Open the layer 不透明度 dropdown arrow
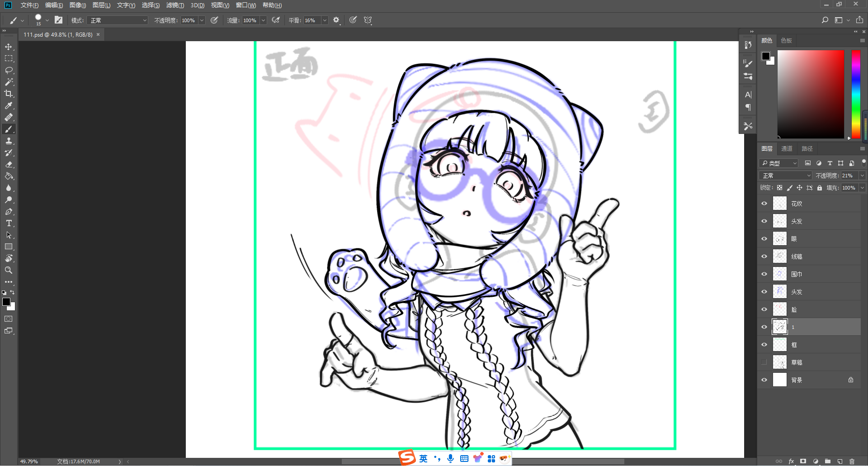 pos(862,176)
